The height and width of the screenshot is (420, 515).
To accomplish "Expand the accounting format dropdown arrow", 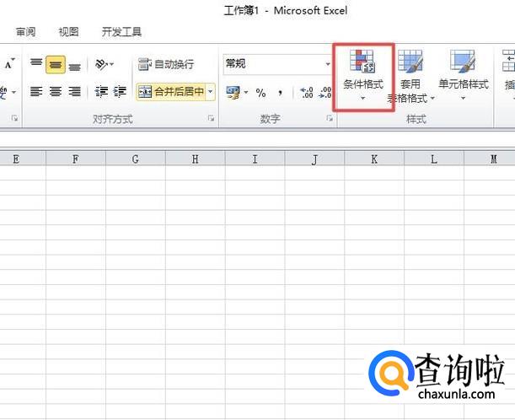I will [246, 92].
